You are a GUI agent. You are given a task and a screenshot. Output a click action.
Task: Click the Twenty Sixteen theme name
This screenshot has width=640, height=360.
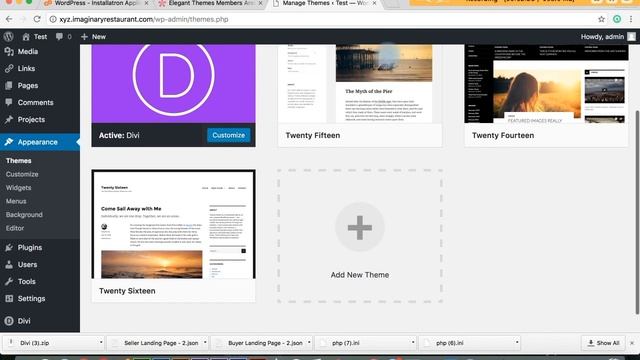(x=127, y=291)
